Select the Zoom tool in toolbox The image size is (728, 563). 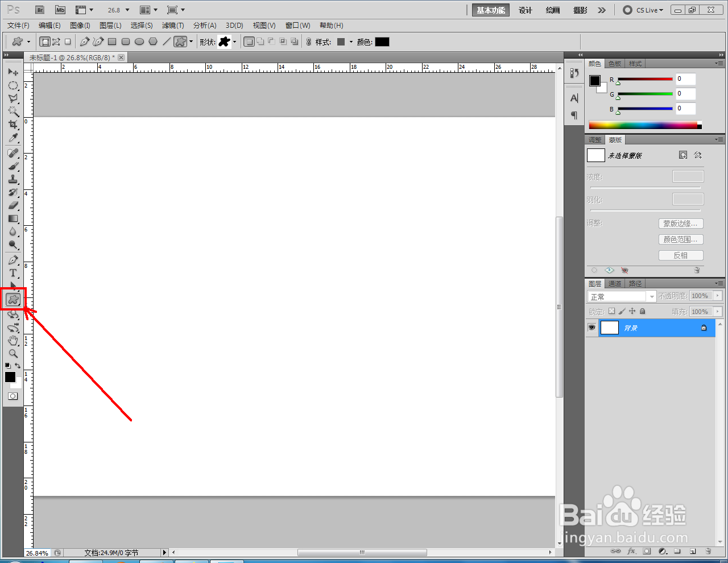pyautogui.click(x=13, y=354)
